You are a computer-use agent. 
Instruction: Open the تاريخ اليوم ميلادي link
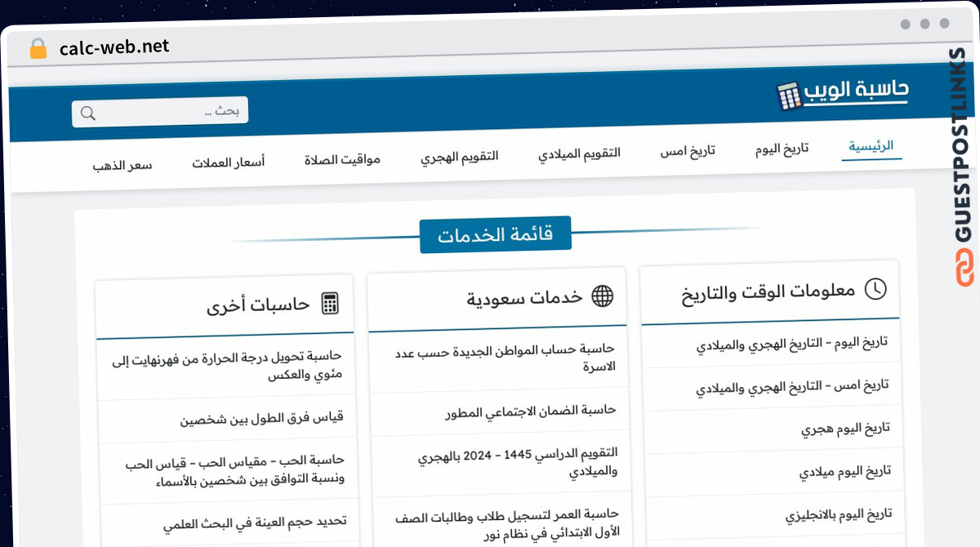click(845, 471)
